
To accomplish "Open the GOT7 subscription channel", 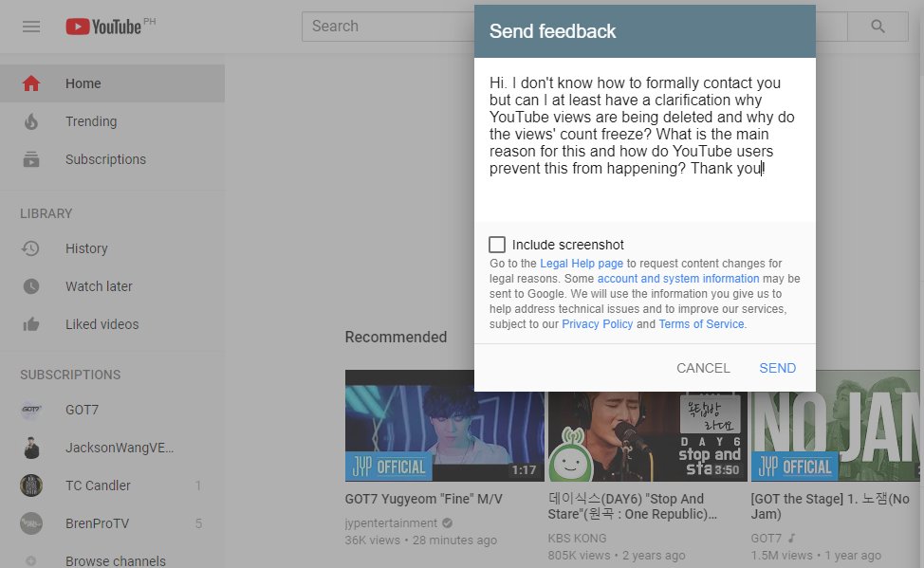I will pyautogui.click(x=112, y=410).
